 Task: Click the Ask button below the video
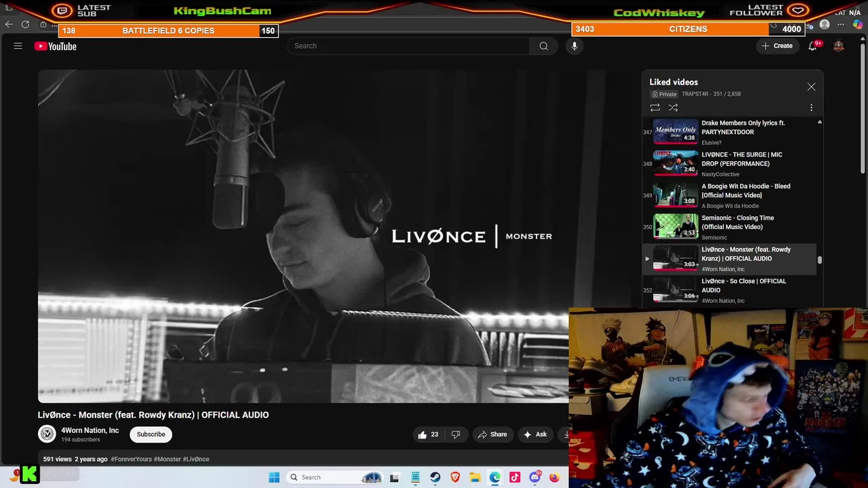[535, 434]
